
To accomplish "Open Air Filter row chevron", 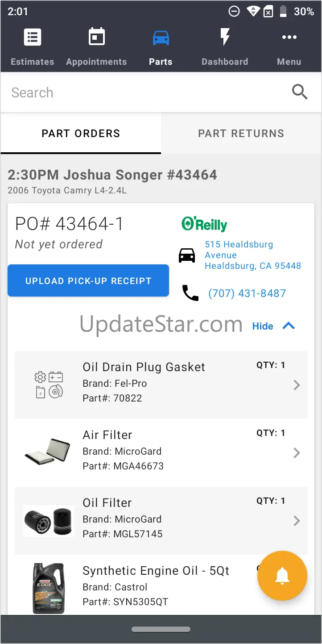I will coord(297,453).
